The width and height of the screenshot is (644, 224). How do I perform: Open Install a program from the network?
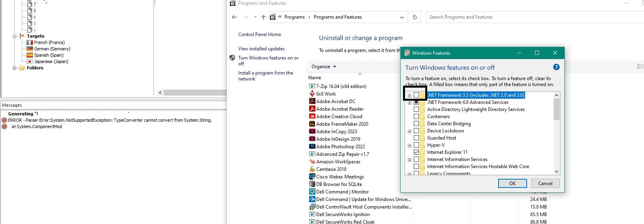point(266,76)
